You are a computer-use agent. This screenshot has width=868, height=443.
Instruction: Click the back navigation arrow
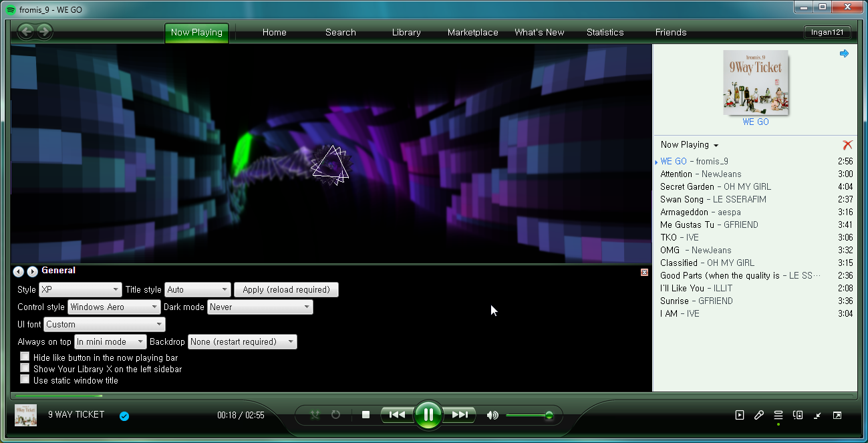coord(26,31)
